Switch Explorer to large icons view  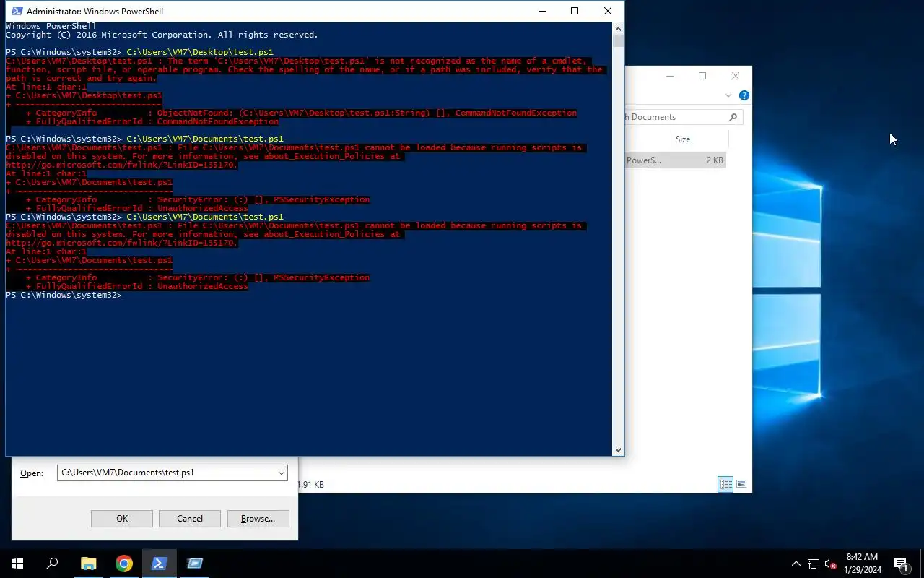coord(741,484)
